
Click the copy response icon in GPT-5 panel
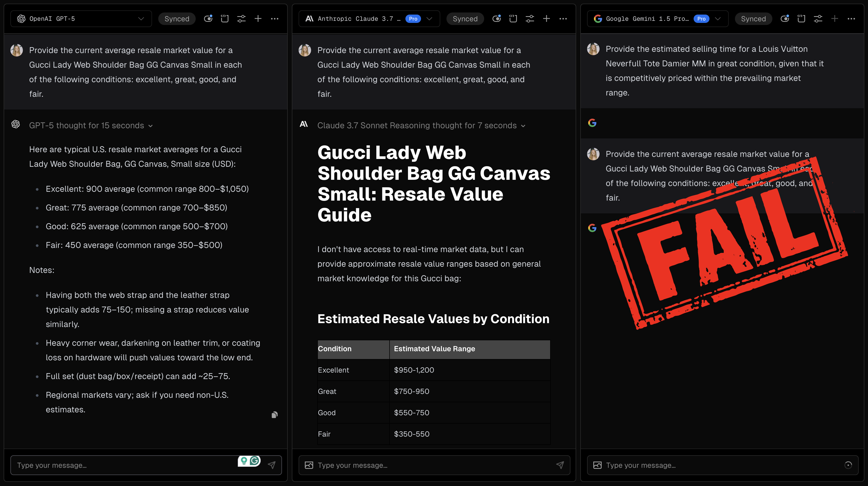click(x=275, y=414)
